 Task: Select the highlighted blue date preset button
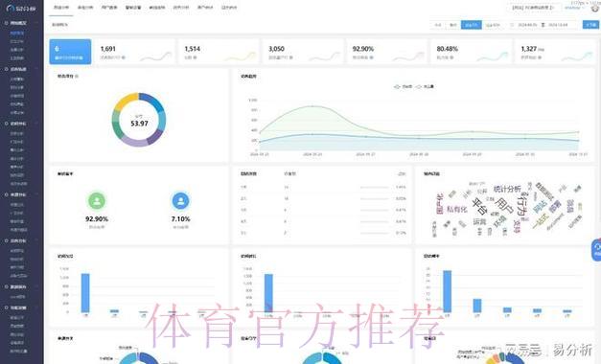pyautogui.click(x=471, y=25)
